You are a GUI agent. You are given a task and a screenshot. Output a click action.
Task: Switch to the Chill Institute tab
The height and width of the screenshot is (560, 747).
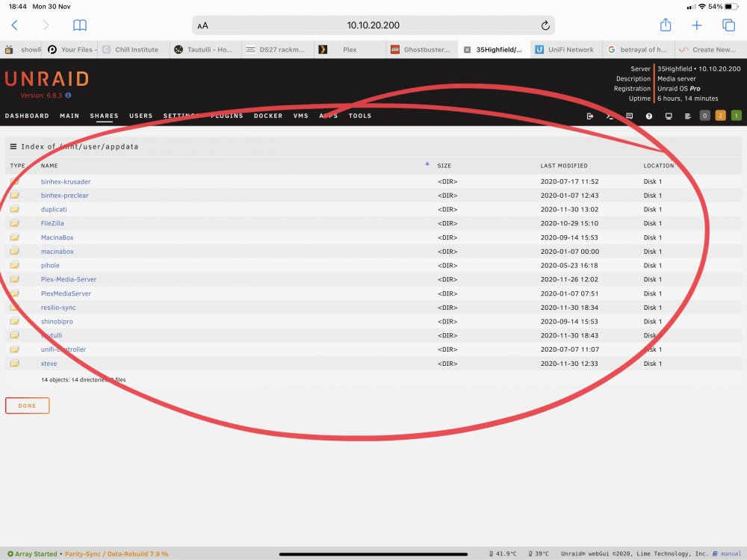pyautogui.click(x=134, y=49)
